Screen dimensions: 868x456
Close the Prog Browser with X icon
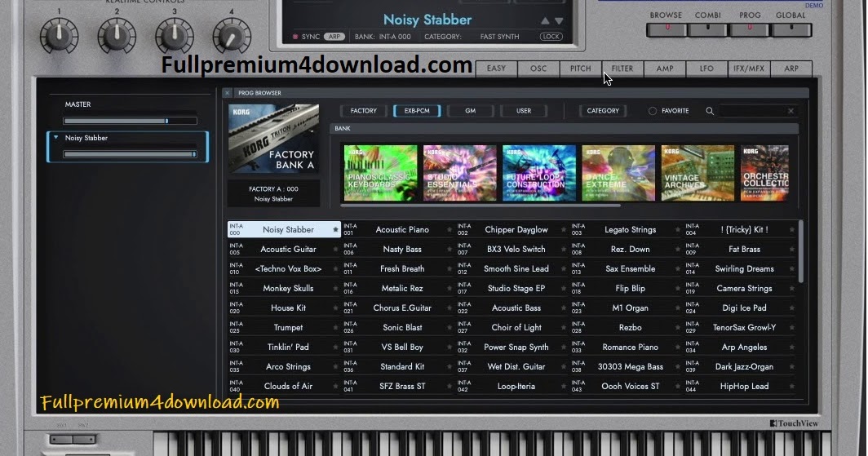click(227, 93)
